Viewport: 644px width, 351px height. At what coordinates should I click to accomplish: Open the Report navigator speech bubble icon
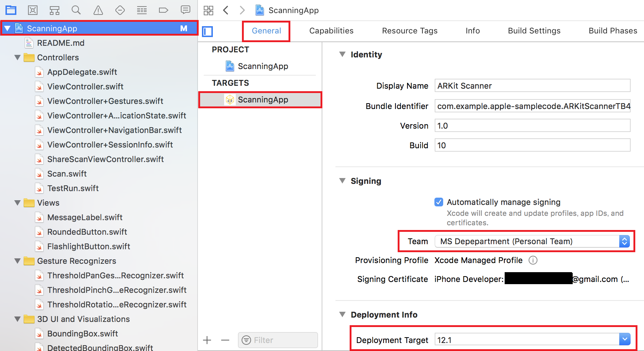(x=186, y=10)
